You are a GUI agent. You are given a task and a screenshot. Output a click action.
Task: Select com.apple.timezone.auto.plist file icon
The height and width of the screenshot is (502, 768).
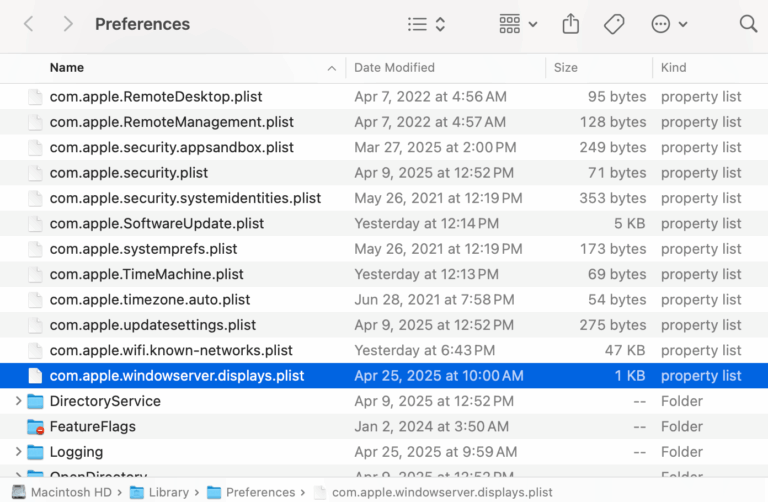(x=35, y=300)
